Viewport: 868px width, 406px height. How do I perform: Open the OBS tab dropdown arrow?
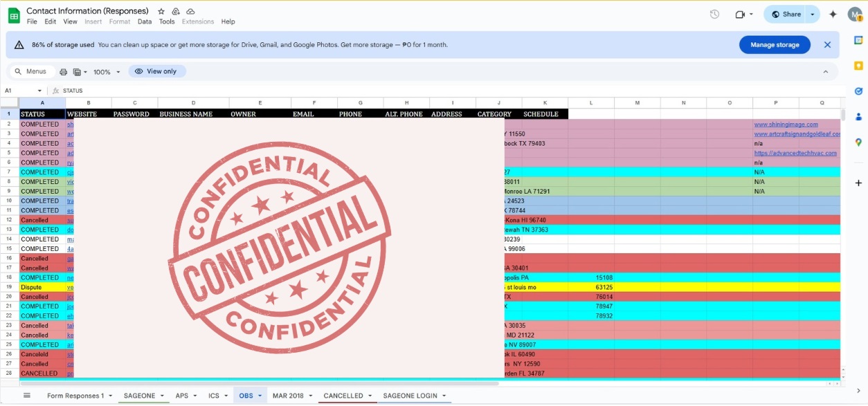[x=260, y=396]
